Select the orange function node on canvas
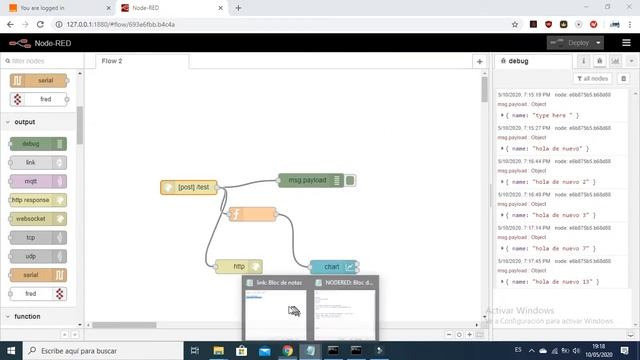The image size is (640, 360). point(252,214)
